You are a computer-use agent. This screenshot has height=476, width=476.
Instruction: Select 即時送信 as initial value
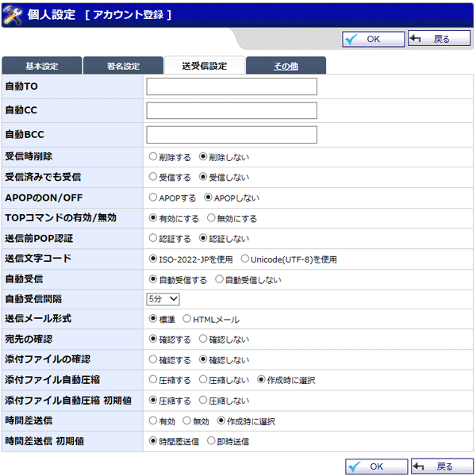pos(211,441)
